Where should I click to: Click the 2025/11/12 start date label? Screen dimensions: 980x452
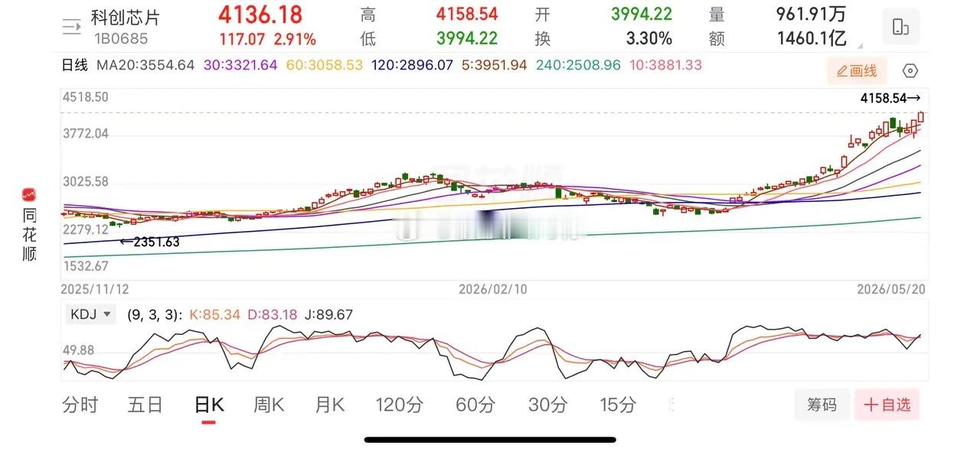coord(96,289)
